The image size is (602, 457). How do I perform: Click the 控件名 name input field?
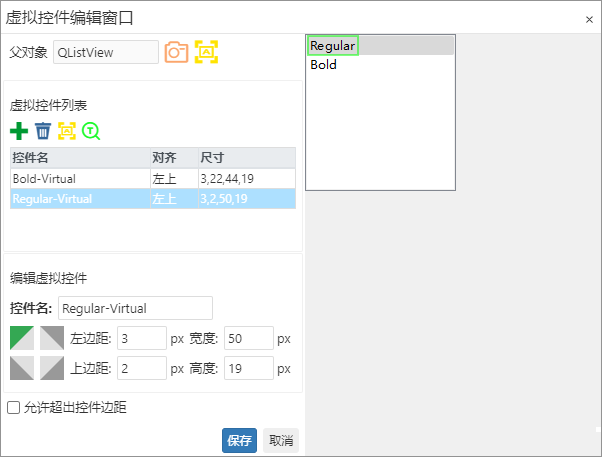pyautogui.click(x=135, y=308)
